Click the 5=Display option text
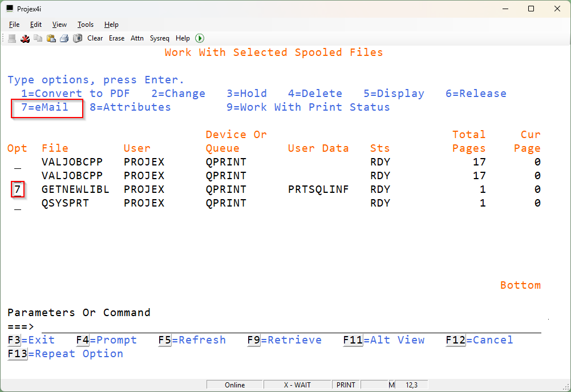This screenshot has height=392, width=571. (394, 94)
